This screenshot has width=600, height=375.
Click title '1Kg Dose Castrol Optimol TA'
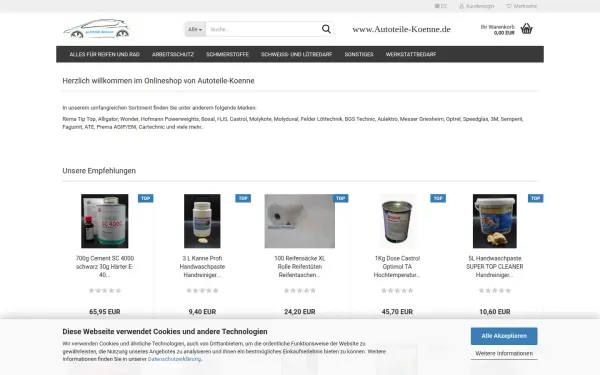pyautogui.click(x=397, y=267)
